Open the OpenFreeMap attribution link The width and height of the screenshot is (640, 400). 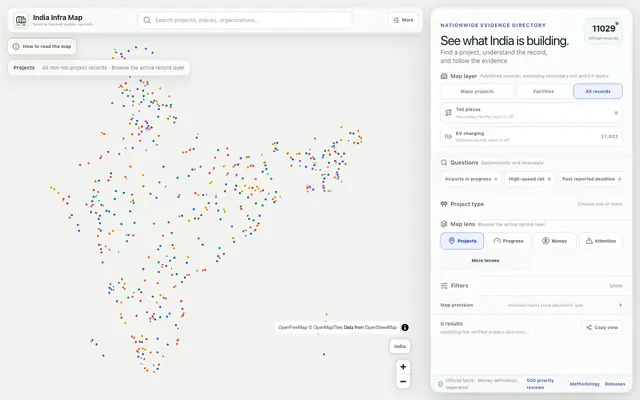coord(291,327)
